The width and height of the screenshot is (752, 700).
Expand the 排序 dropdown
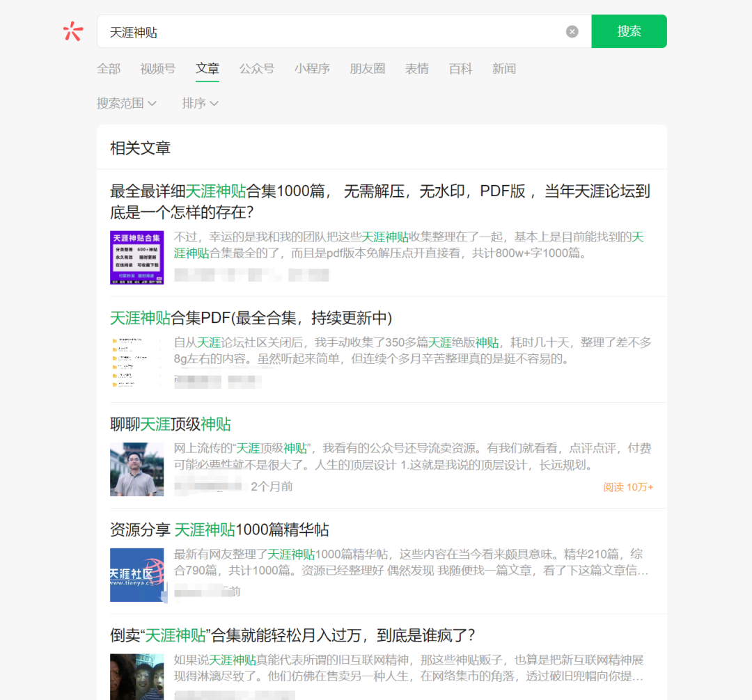pos(200,104)
